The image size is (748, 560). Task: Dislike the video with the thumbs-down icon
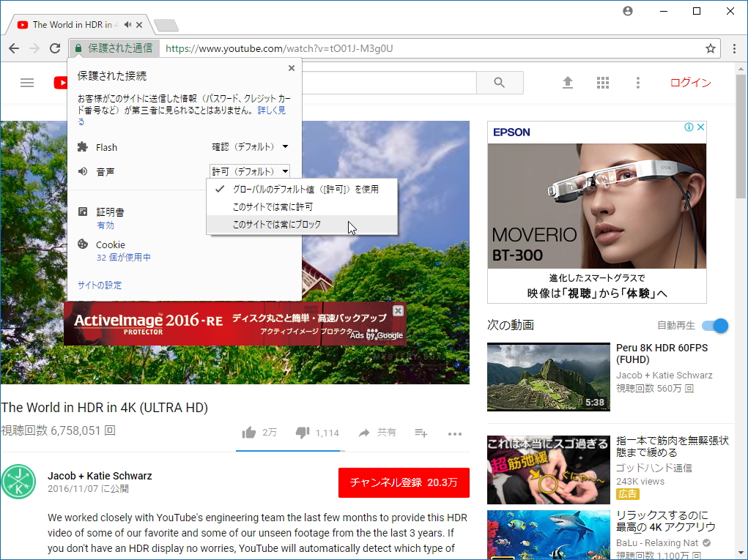coord(302,433)
